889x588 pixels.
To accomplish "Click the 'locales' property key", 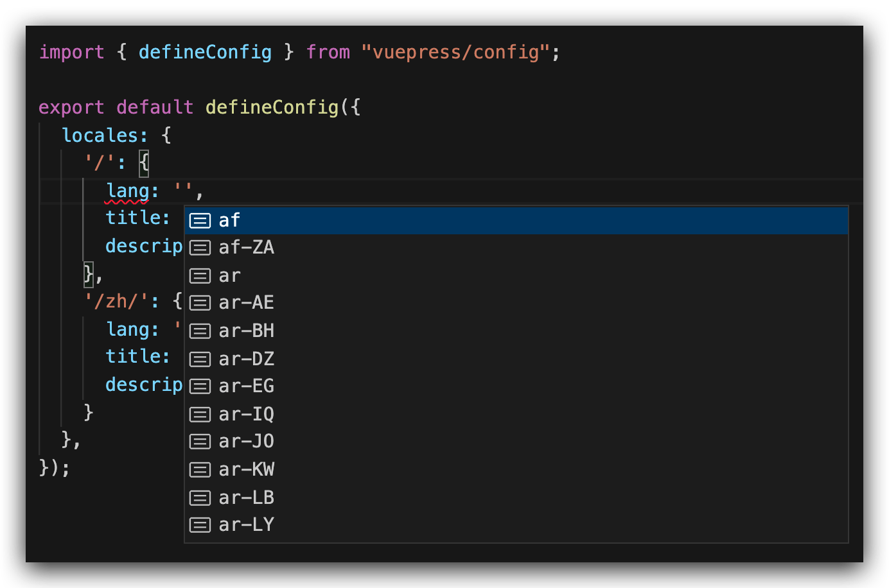I will coord(100,135).
